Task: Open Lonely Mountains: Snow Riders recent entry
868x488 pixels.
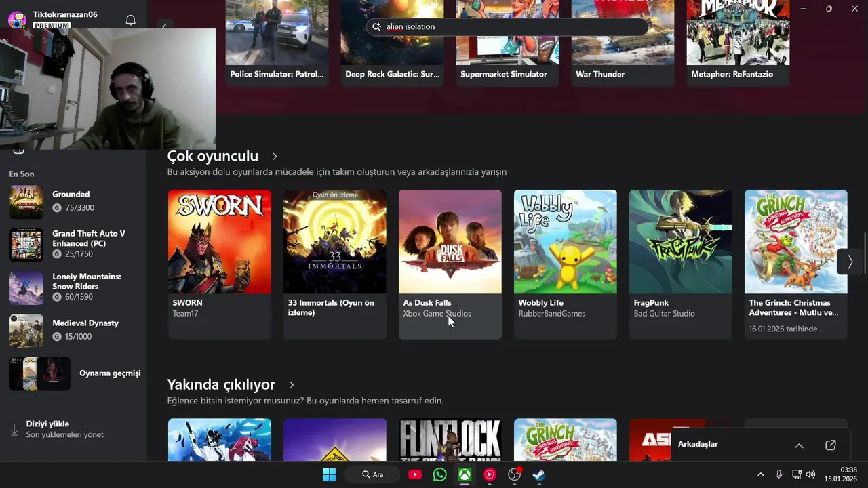Action: [x=73, y=287]
